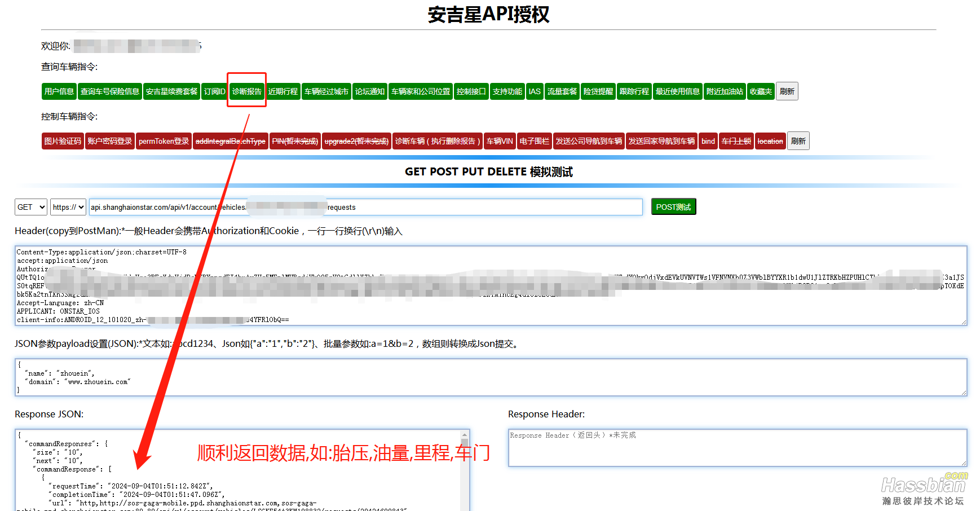Select 账户密码登录 button
The image size is (980, 511).
click(x=110, y=141)
